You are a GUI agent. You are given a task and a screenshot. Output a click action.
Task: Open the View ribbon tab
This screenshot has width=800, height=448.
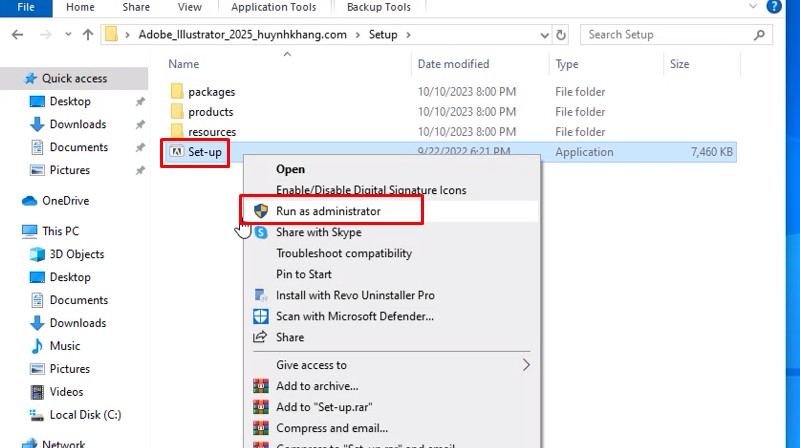189,7
